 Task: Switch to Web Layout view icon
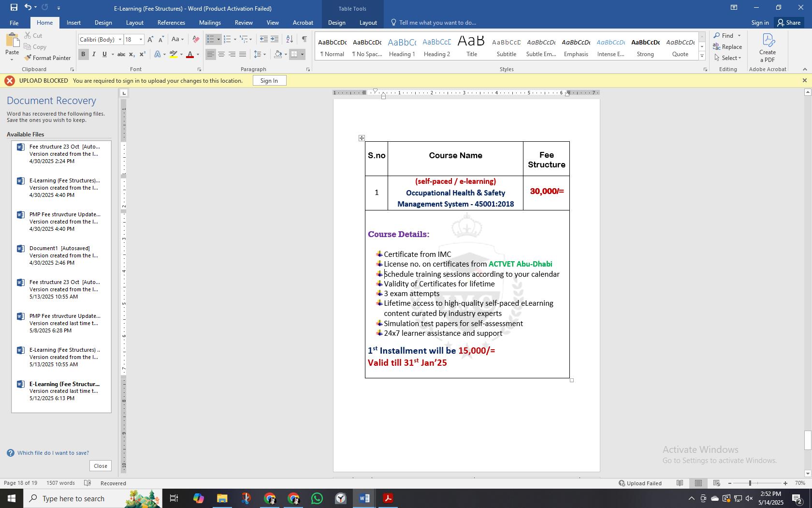[x=717, y=483]
